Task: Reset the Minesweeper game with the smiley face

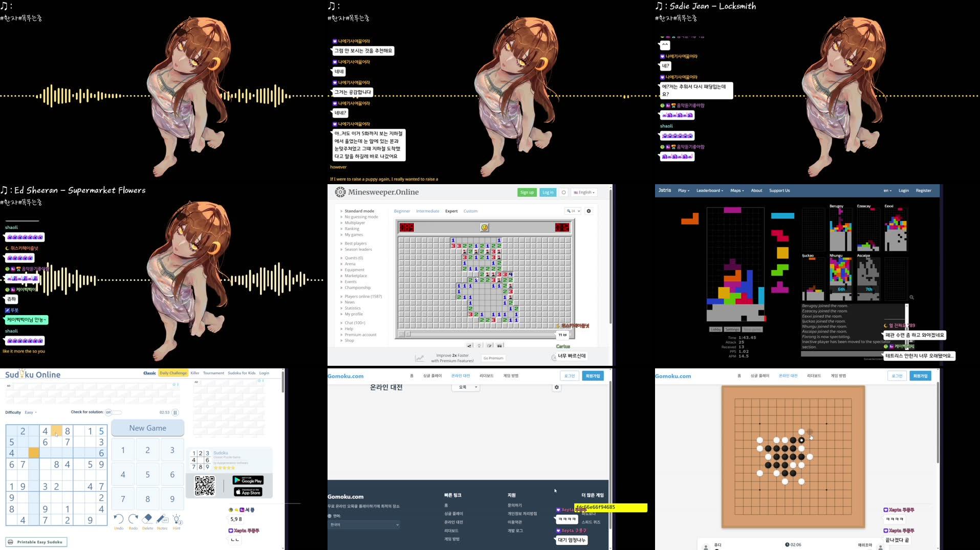Action: [x=484, y=227]
